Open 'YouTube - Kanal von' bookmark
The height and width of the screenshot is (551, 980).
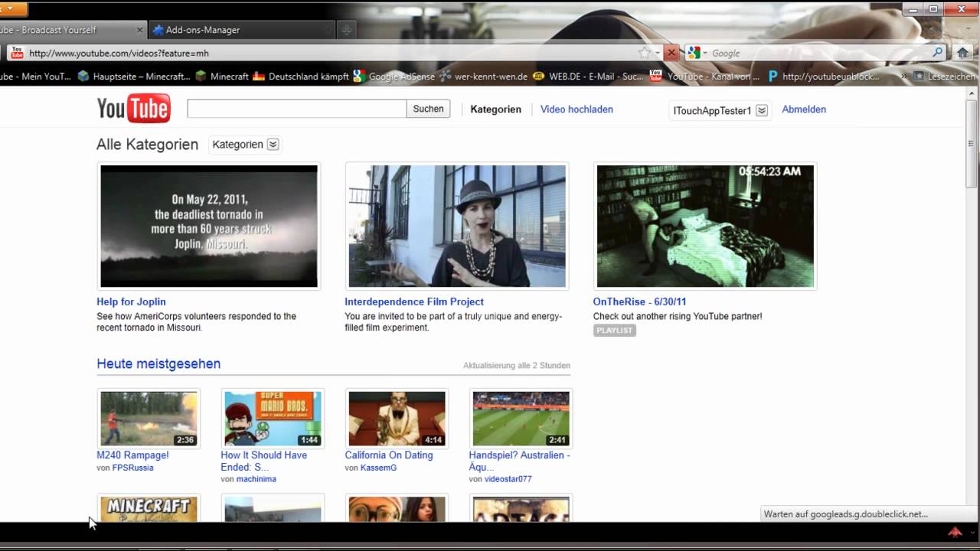705,77
